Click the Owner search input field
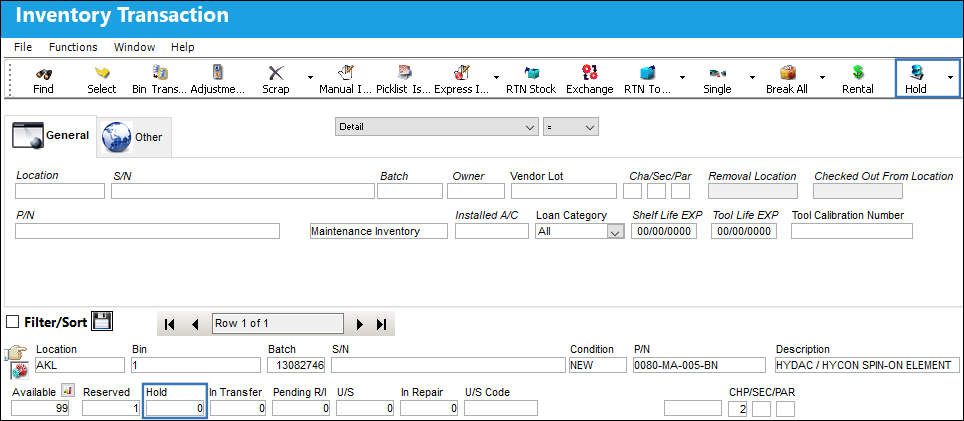Image resolution: width=964 pixels, height=421 pixels. tap(476, 191)
